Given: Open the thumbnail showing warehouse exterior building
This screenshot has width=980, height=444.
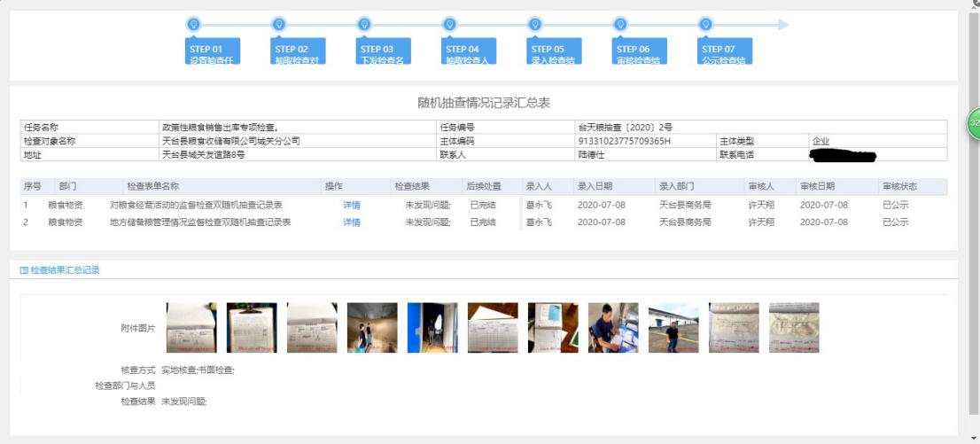Looking at the screenshot, I should tap(673, 328).
